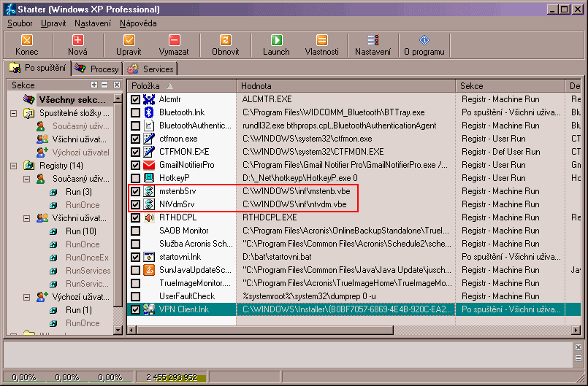
Task: Click the startovni.lnk batch file icon
Action: coord(149,257)
